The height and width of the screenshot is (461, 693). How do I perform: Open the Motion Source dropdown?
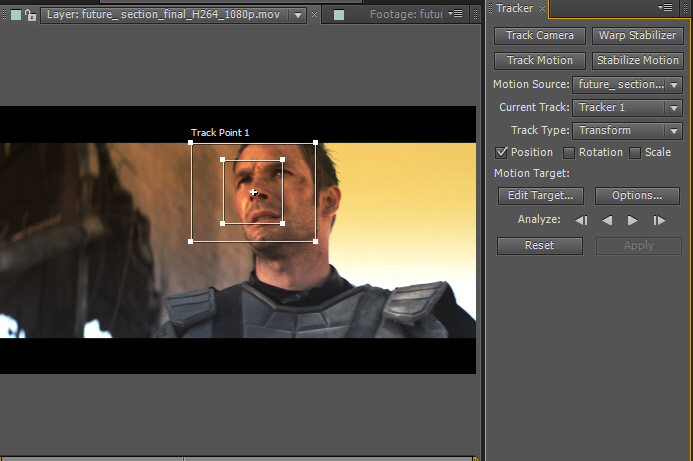[627, 85]
